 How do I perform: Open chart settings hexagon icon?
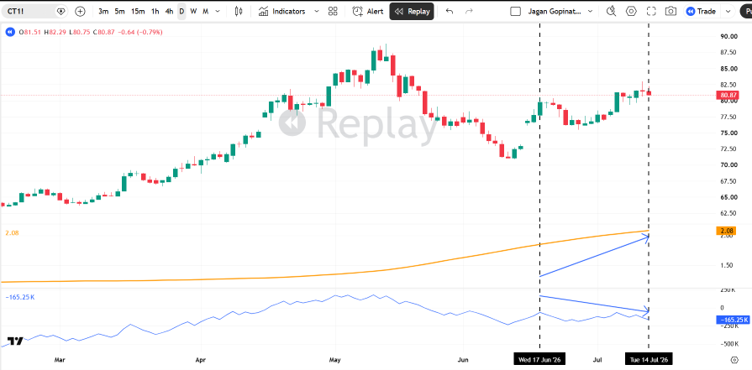(631, 12)
